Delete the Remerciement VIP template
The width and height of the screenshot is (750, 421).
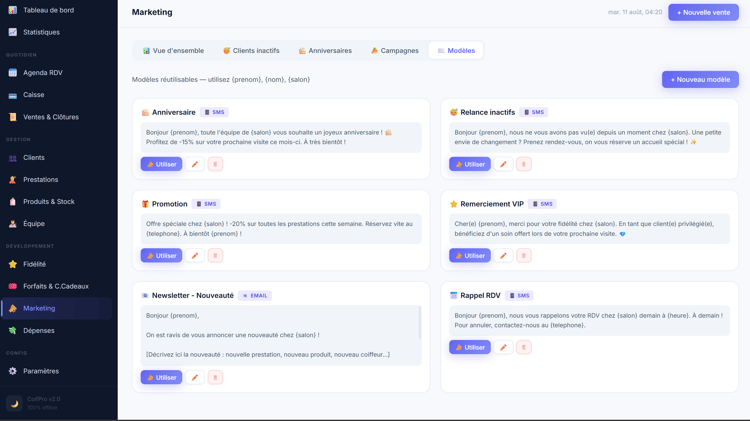click(x=524, y=255)
